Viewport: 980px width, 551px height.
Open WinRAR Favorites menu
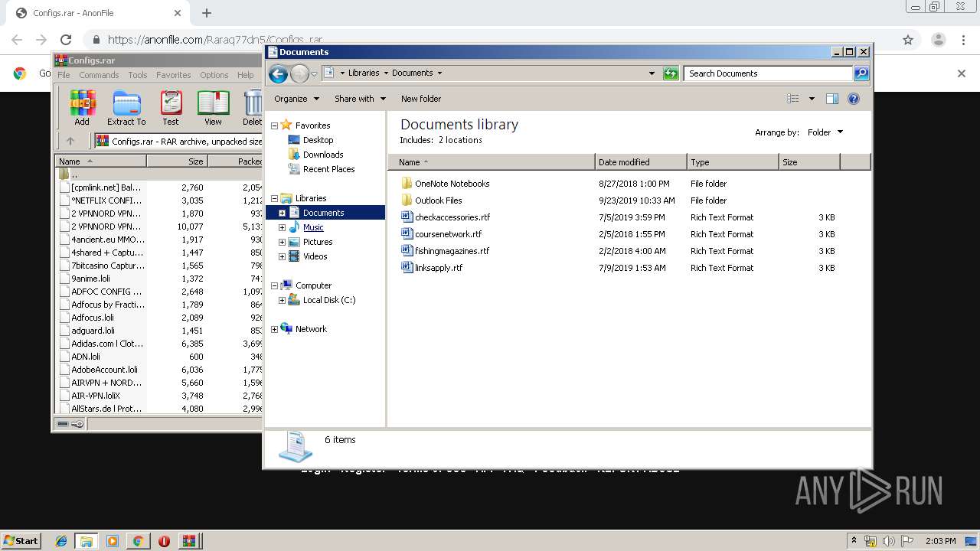point(174,75)
